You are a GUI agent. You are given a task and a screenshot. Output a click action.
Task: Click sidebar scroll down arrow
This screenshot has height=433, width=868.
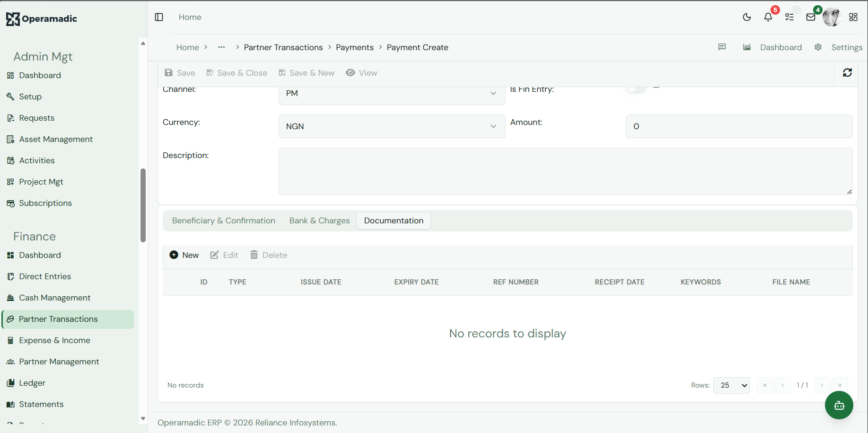(143, 419)
